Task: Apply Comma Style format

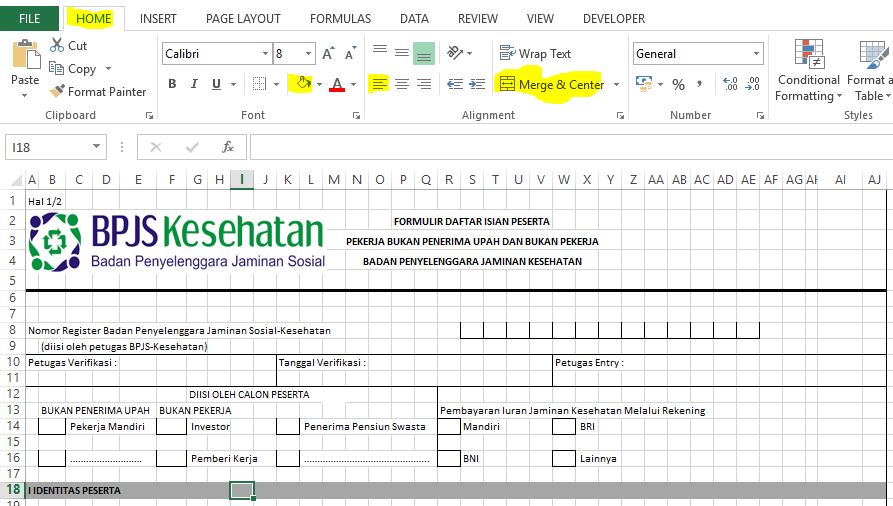Action: pos(699,84)
